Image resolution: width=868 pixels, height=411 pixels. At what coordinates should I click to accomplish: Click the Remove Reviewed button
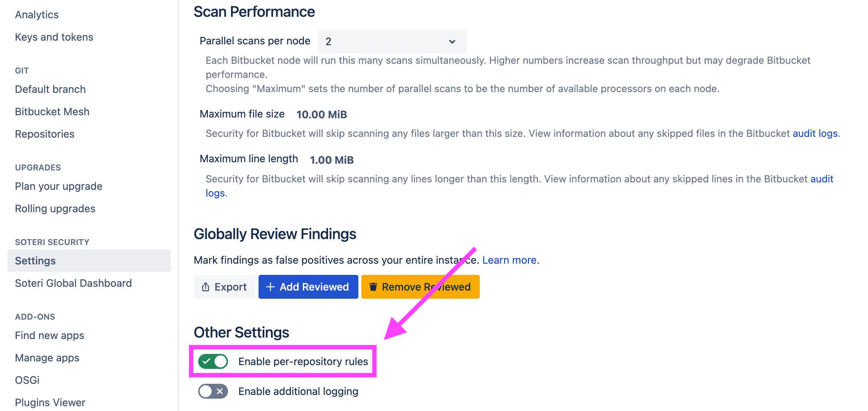pyautogui.click(x=420, y=286)
